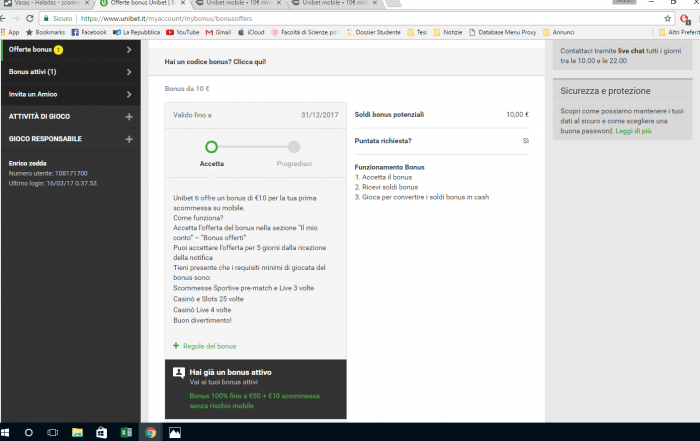This screenshot has width=700, height=441.
Task: Open Facoltà di Scienze bookmark
Action: coord(305,32)
